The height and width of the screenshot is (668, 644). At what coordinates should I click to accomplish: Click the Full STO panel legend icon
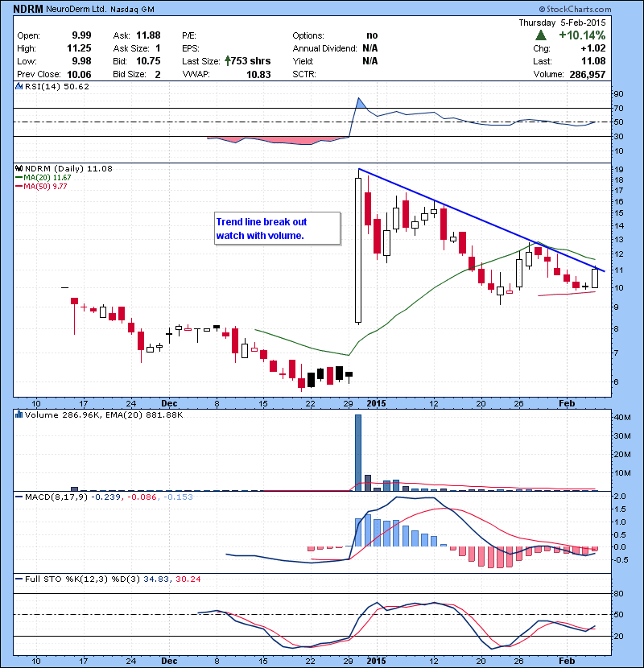19,579
